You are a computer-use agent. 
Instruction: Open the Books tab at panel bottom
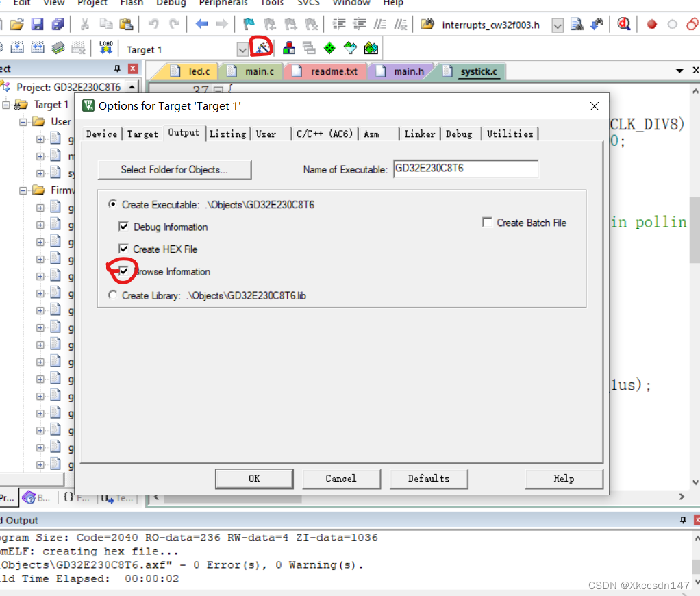coord(36,498)
